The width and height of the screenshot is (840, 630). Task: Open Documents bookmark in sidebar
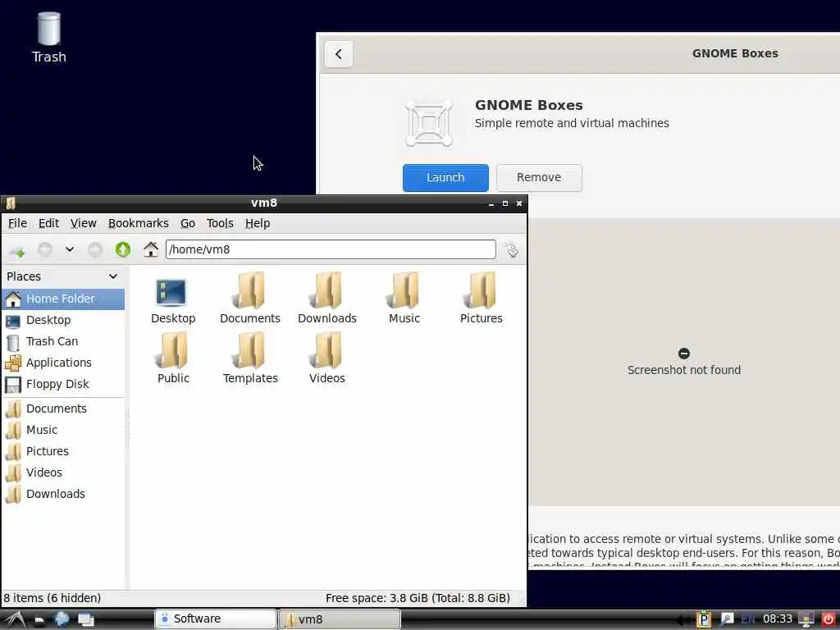tap(63, 409)
